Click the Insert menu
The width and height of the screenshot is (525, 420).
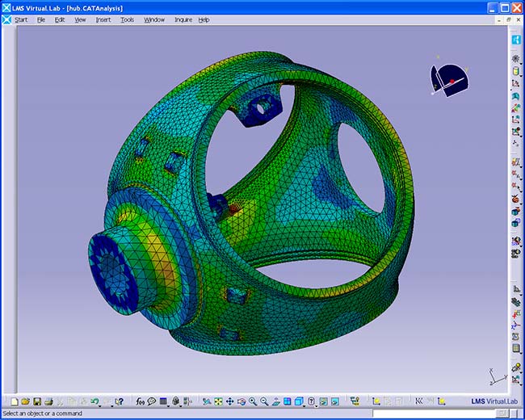[x=103, y=19]
